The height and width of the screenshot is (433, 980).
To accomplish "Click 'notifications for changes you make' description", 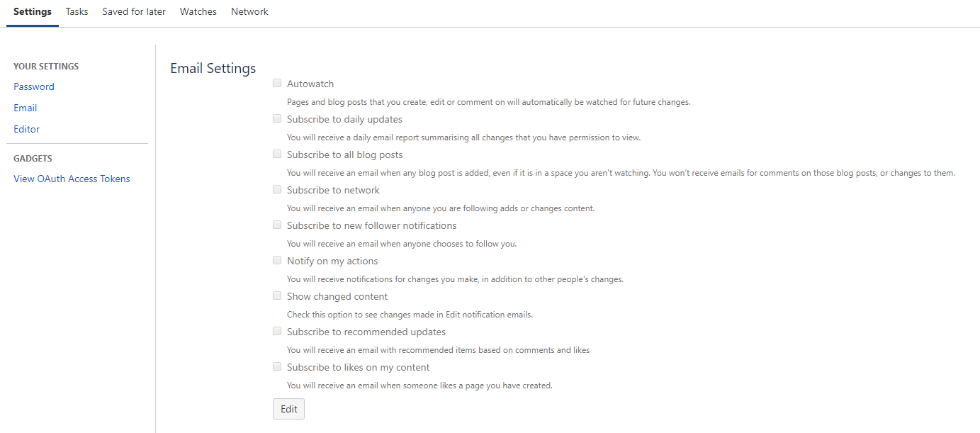I will click(455, 279).
